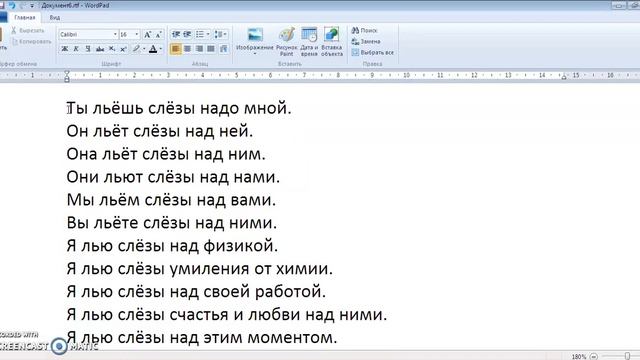Click Выбрать все to select all

[373, 52]
